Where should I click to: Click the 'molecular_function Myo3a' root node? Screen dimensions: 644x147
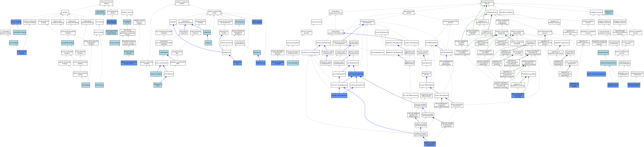[106, 3]
